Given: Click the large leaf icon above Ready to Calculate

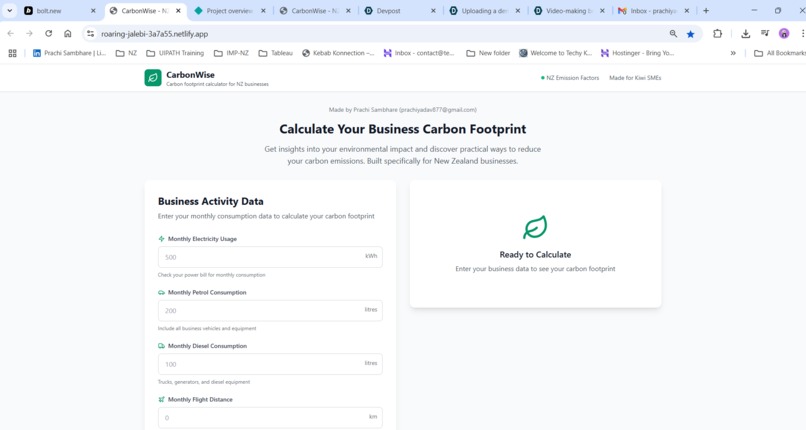Looking at the screenshot, I should 535,227.
